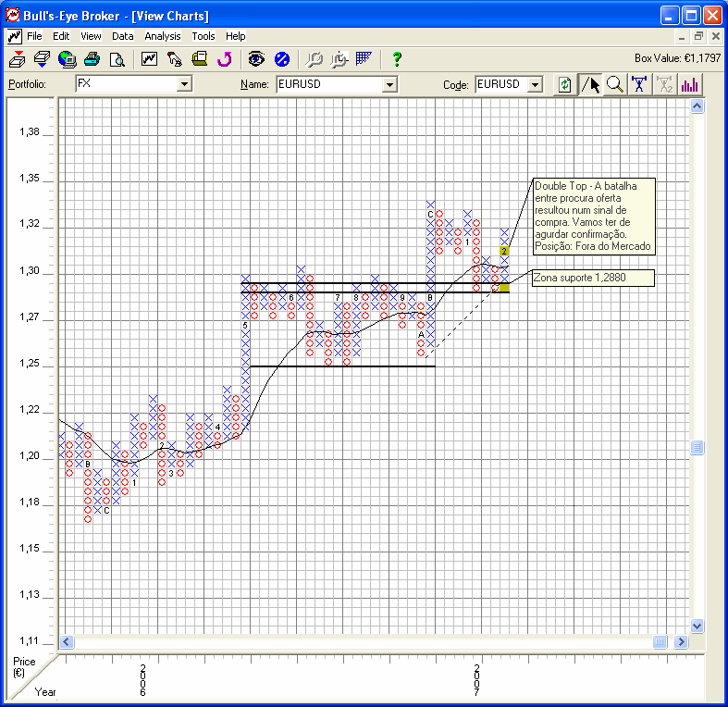
Task: Select the 'Zona suporte 1,2880' annotation
Action: [x=593, y=278]
